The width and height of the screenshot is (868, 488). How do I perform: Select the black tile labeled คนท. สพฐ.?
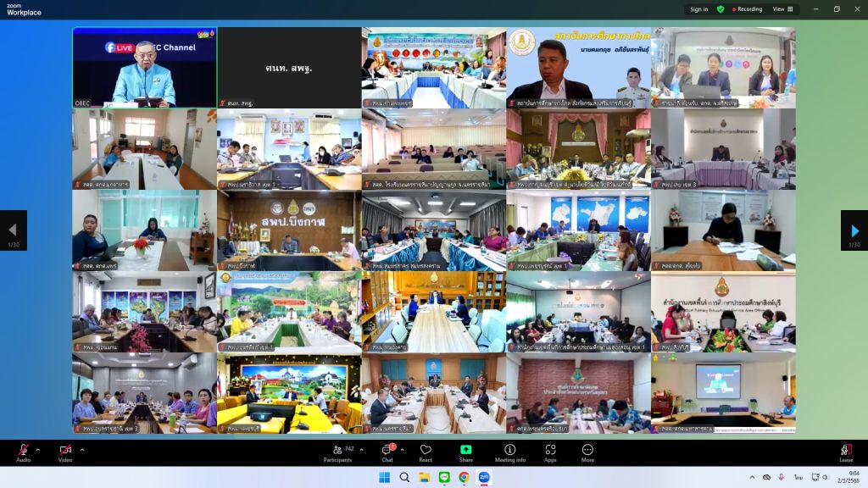click(289, 68)
